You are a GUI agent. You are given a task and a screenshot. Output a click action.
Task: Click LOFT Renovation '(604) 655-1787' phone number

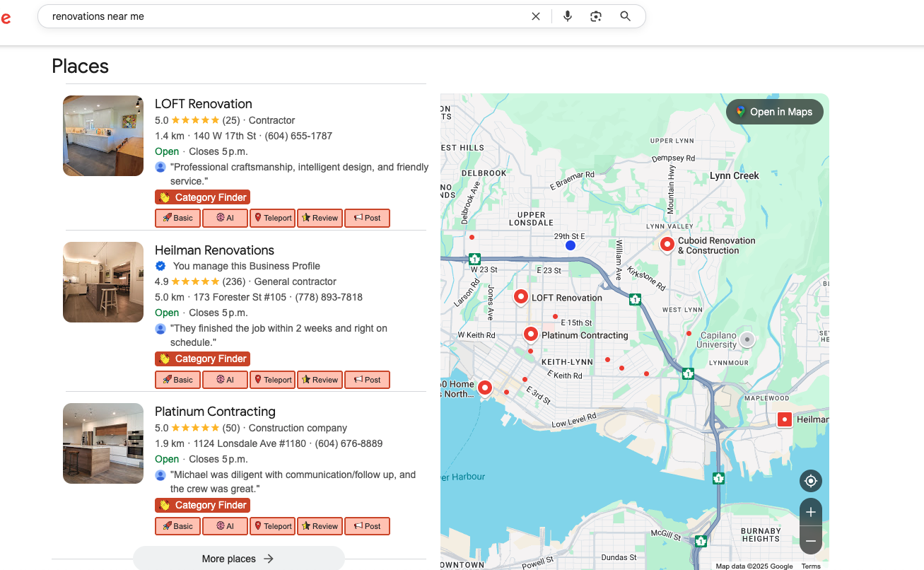pos(298,136)
